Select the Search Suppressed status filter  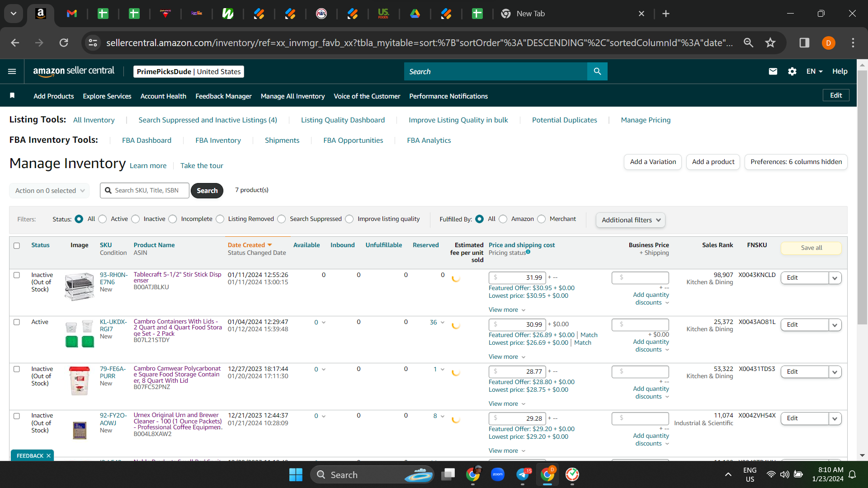pos(282,219)
